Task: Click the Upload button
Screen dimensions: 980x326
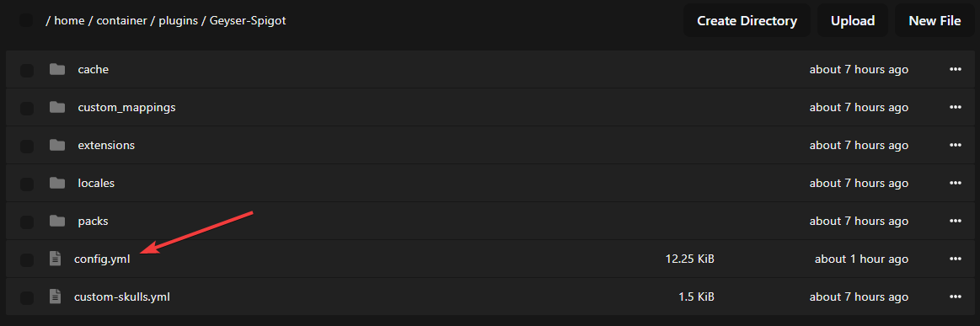Action: click(853, 20)
